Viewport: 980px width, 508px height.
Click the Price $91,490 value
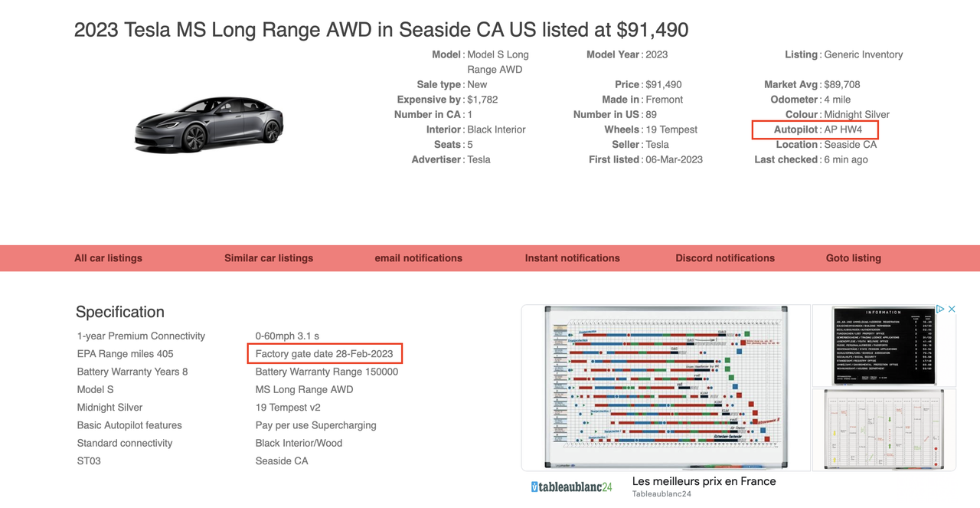[x=664, y=84]
